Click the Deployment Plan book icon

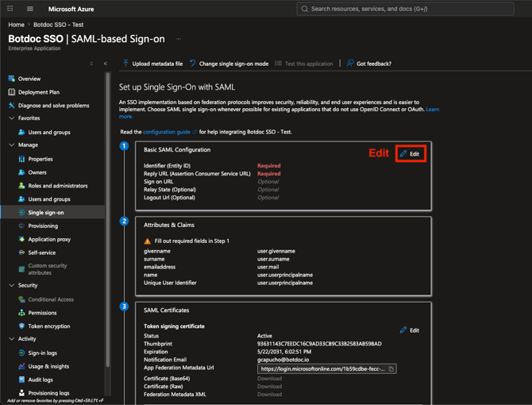pos(12,92)
